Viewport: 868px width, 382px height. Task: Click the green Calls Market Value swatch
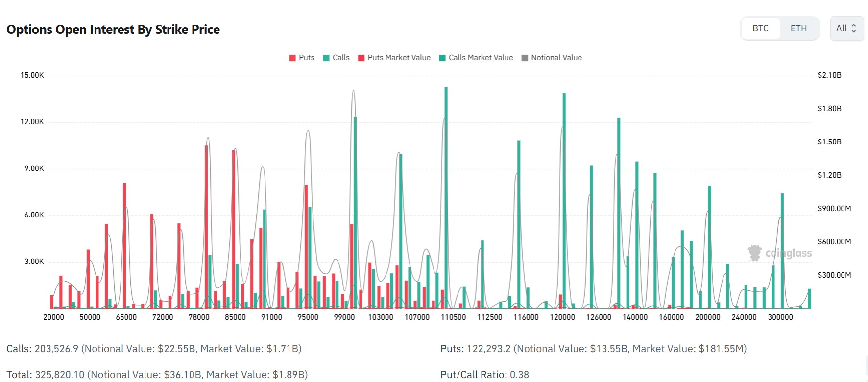pos(442,58)
